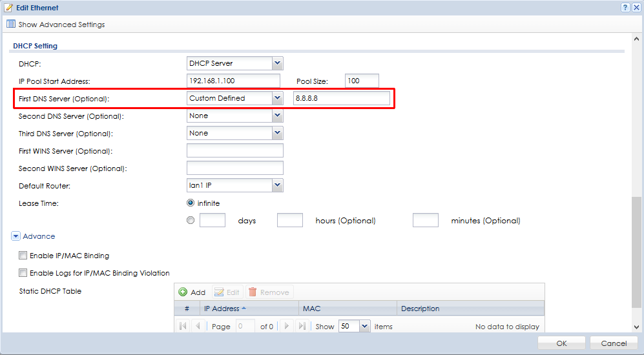Open the DHCP mode dropdown
The height and width of the screenshot is (355, 644).
[277, 63]
